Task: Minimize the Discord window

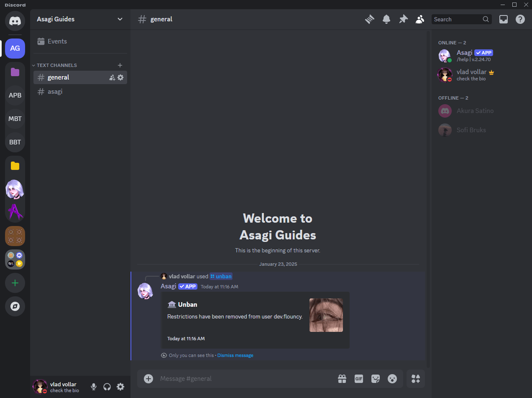Action: coord(503,5)
